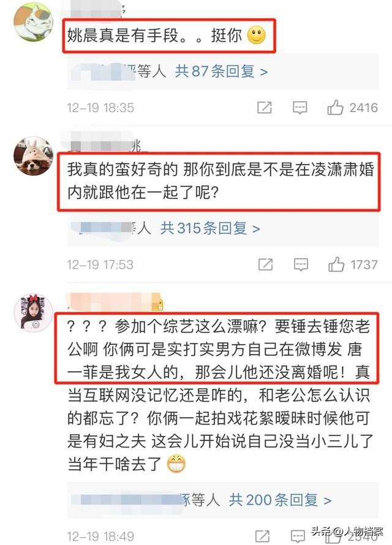Expand the 共315条回复 thread
This screenshot has height=545, width=392.
210,228
